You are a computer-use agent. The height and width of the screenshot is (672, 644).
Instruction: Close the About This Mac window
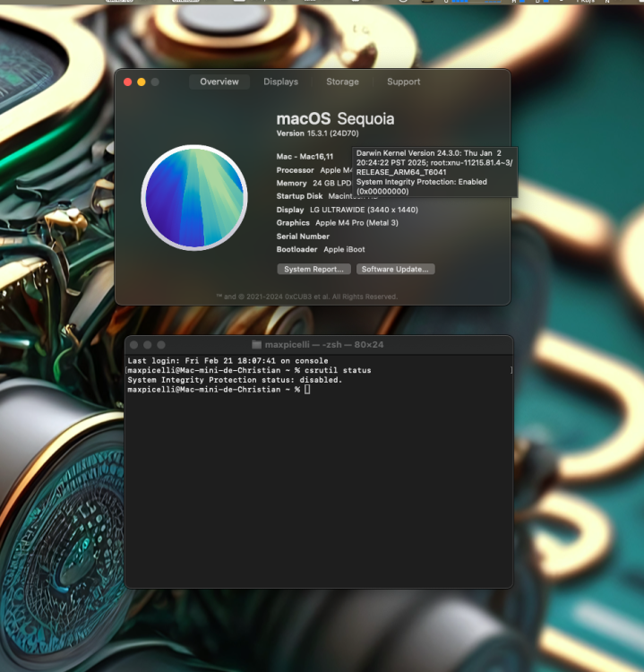(128, 82)
